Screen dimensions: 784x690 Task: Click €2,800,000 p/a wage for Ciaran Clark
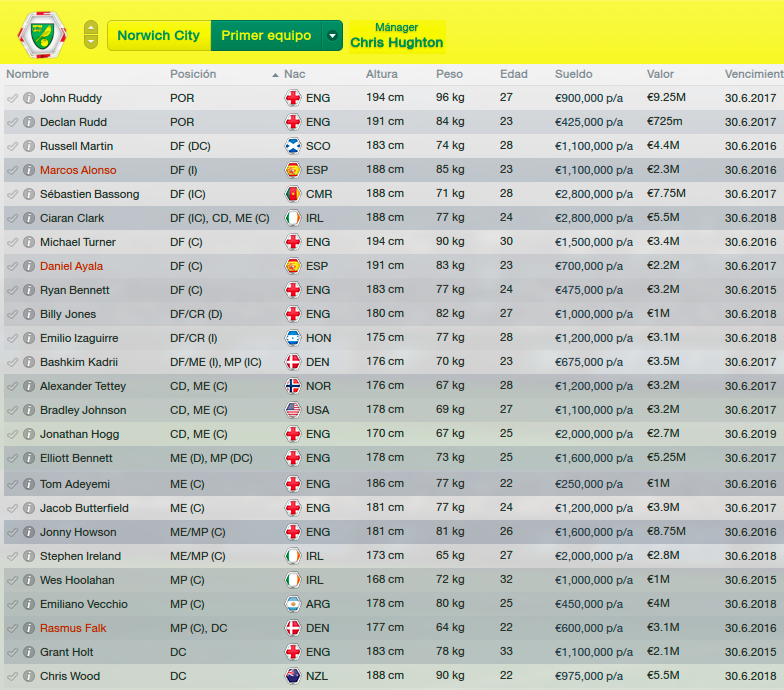click(x=594, y=218)
